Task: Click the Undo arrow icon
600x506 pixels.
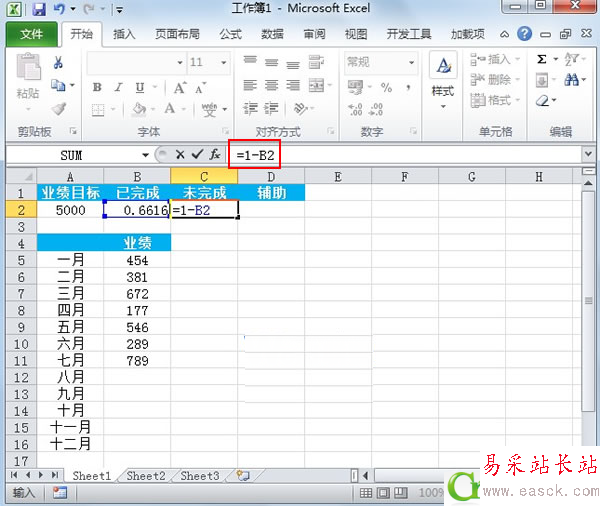Action: (x=59, y=9)
